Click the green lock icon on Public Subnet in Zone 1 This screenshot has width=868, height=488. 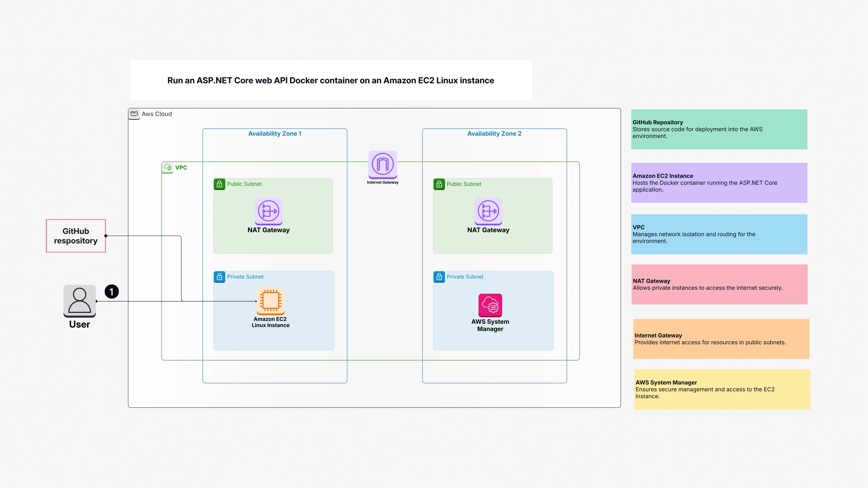(x=219, y=184)
